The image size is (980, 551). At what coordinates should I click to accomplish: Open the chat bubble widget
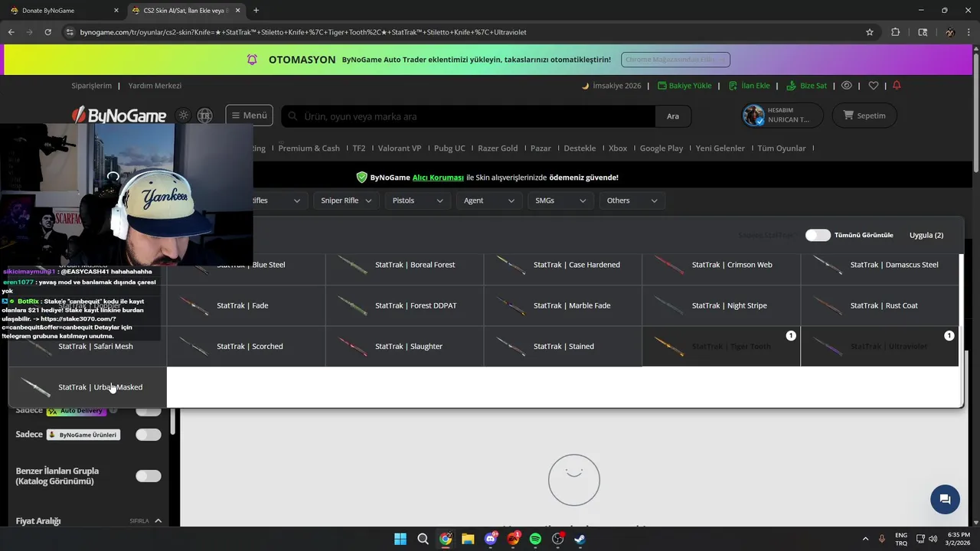click(x=945, y=499)
